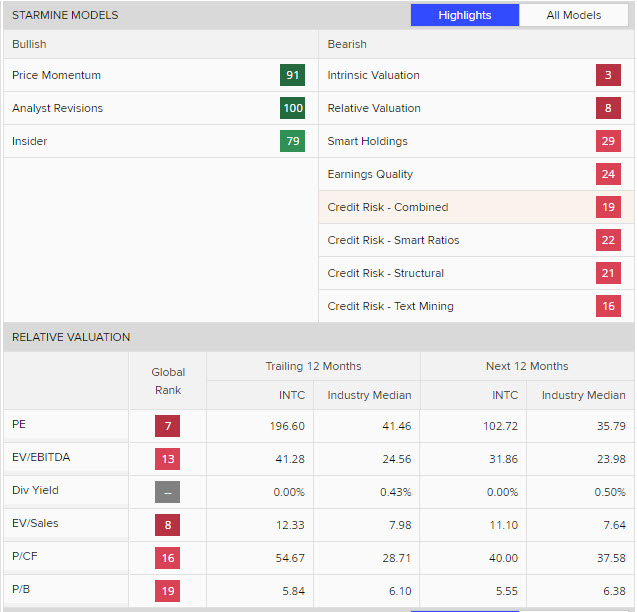Open the Analyst Revisions model row
This screenshot has height=612, width=637.
click(161, 108)
